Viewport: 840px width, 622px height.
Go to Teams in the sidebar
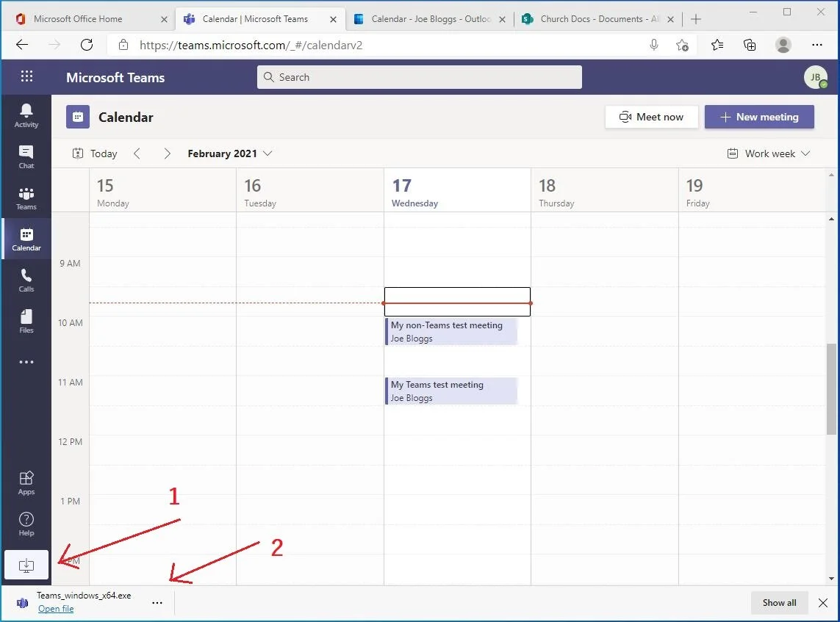tap(26, 198)
